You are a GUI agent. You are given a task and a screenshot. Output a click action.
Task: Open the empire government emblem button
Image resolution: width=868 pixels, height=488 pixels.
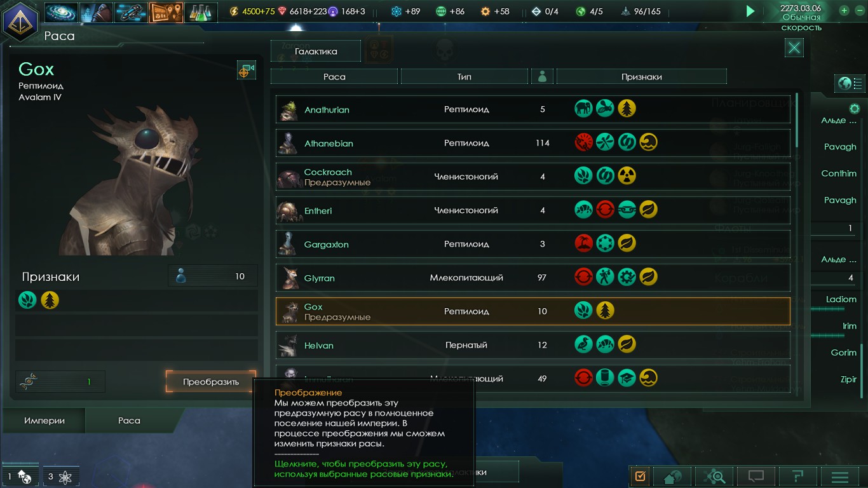tap(21, 20)
